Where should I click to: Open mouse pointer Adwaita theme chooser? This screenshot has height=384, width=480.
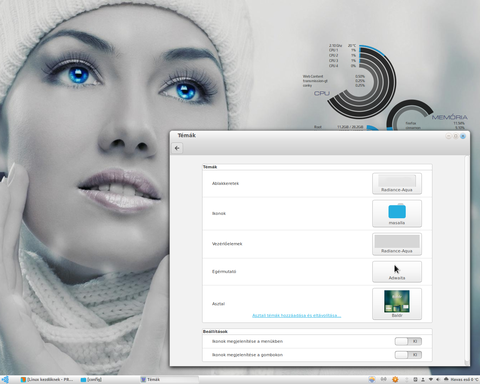(x=397, y=272)
